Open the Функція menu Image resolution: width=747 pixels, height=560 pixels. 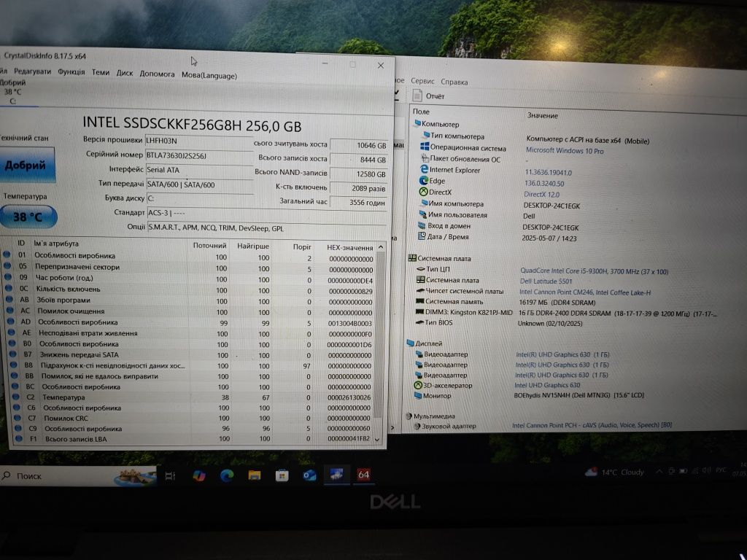point(71,72)
